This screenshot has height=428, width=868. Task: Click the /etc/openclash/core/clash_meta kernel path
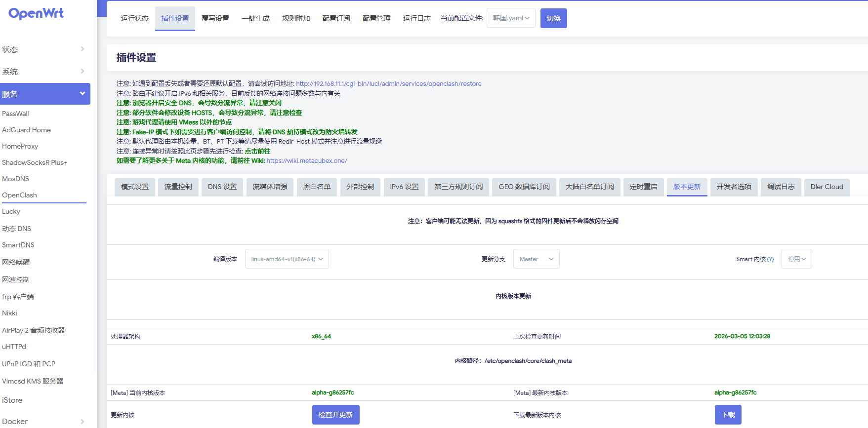(x=528, y=361)
